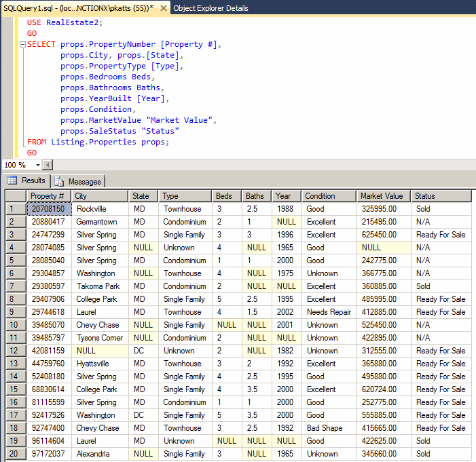
Task: Select the Type column header
Action: coord(185,196)
